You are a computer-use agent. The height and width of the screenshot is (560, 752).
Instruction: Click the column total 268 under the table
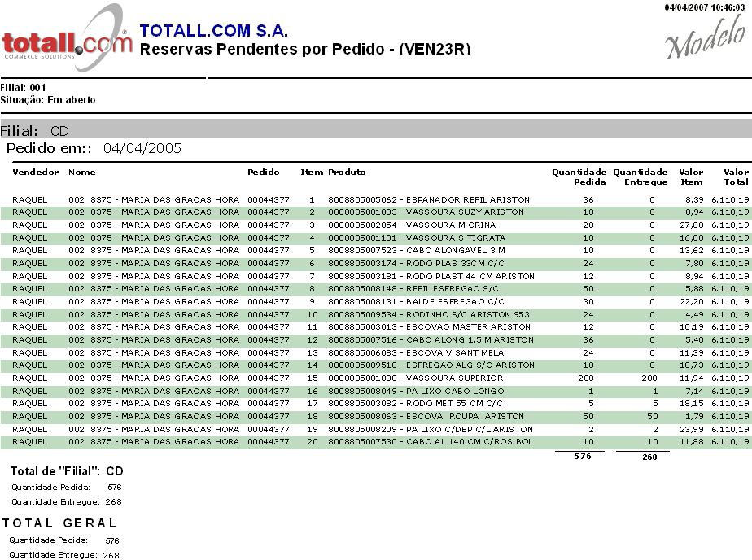pos(649,457)
